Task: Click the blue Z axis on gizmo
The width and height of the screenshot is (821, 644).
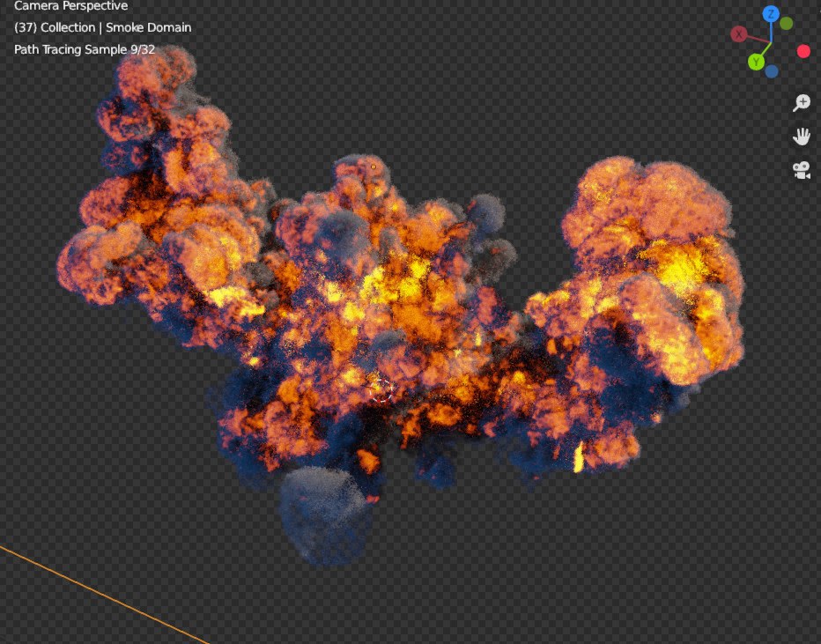Action: pyautogui.click(x=771, y=14)
